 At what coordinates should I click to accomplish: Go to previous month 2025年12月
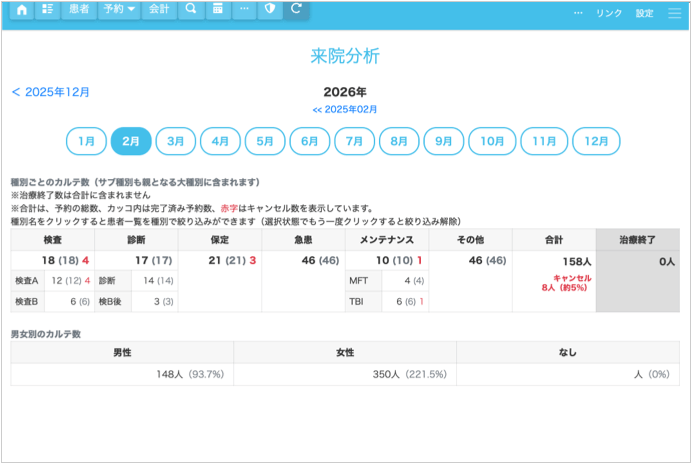coord(51,92)
